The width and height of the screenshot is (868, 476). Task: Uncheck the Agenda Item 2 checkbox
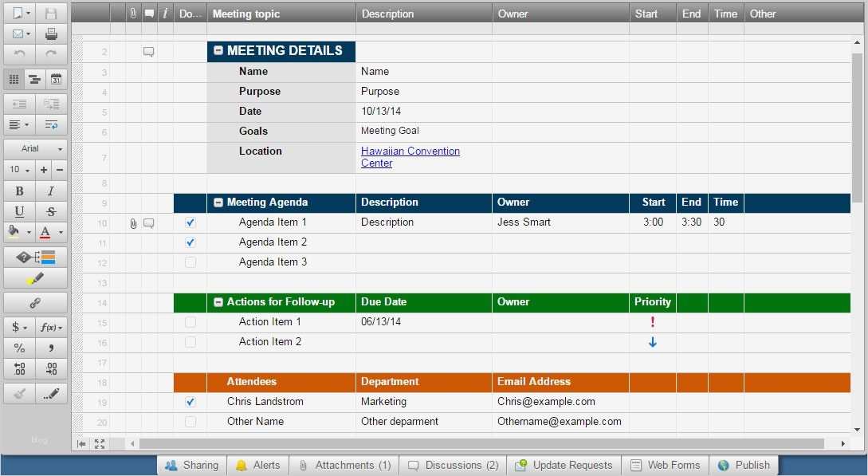click(190, 242)
